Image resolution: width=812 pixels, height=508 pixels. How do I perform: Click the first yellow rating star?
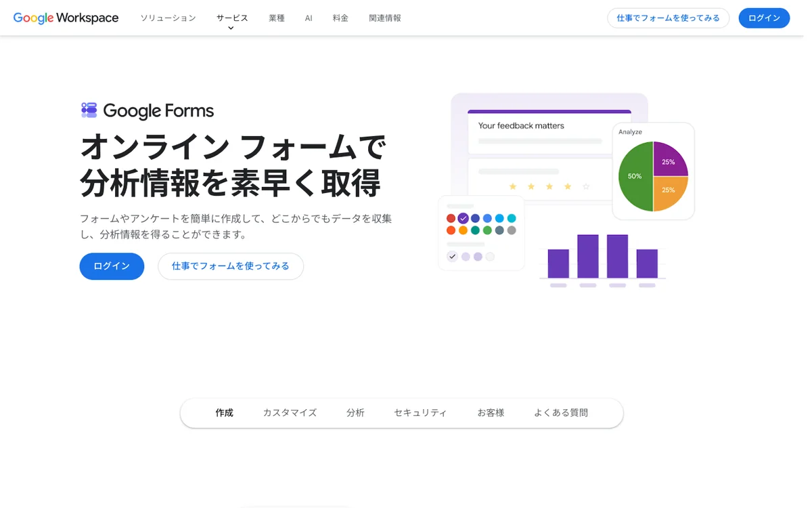(512, 186)
